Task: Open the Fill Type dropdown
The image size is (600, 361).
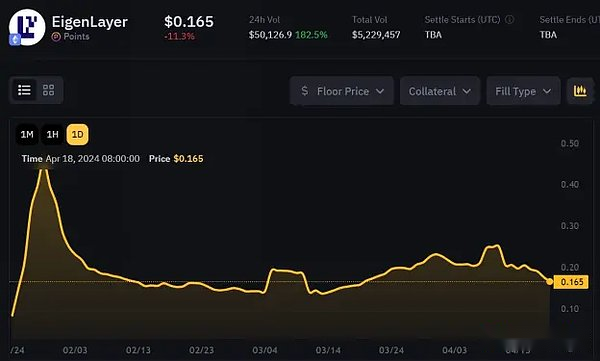Action: pyautogui.click(x=523, y=91)
